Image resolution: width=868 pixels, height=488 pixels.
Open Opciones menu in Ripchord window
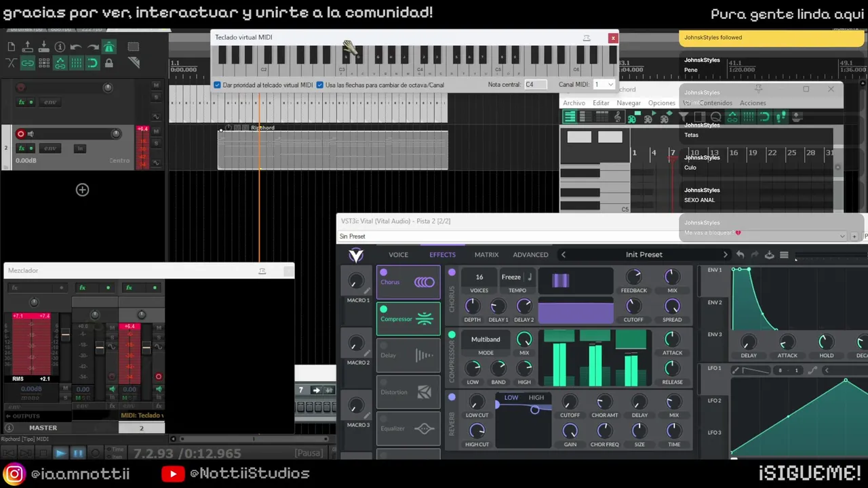(662, 103)
